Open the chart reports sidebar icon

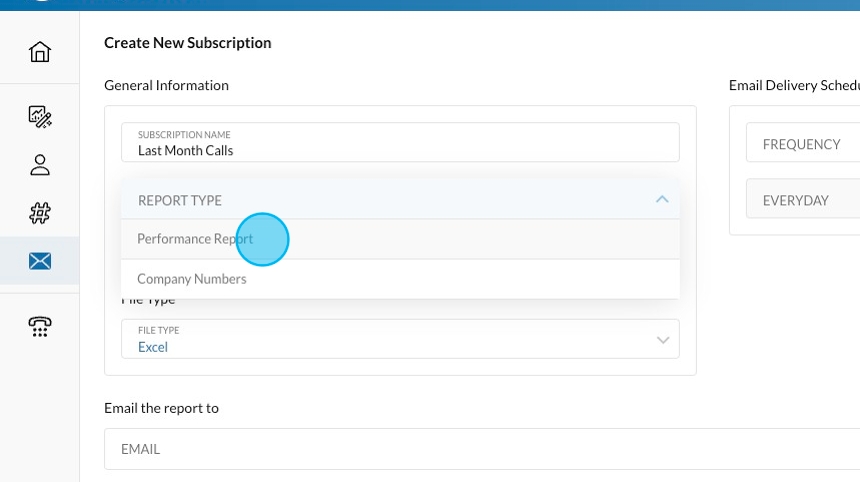(x=40, y=117)
